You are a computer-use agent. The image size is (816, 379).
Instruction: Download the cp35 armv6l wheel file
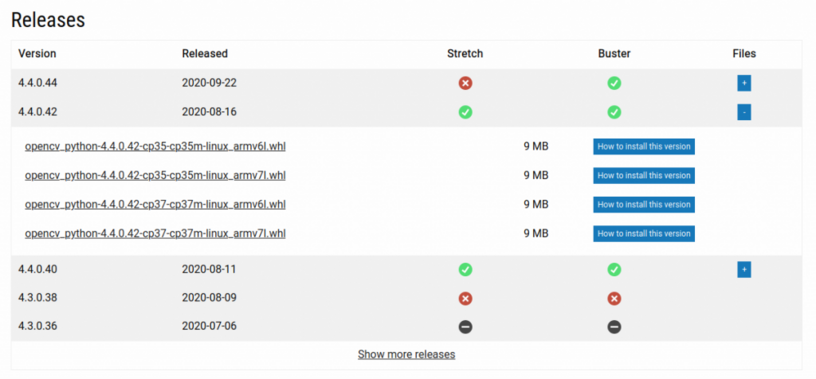[x=155, y=147]
